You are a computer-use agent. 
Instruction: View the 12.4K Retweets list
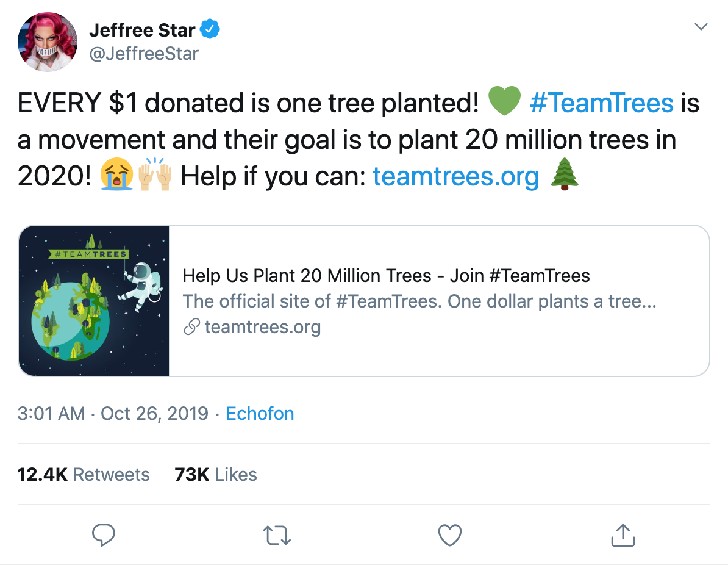84,475
